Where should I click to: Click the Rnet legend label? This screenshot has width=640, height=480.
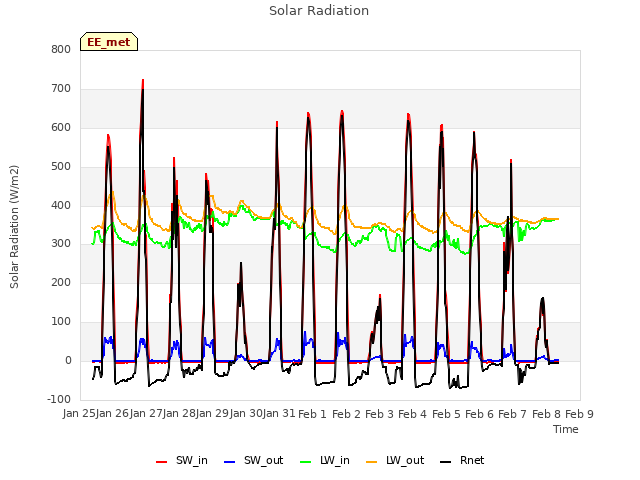click(x=472, y=460)
